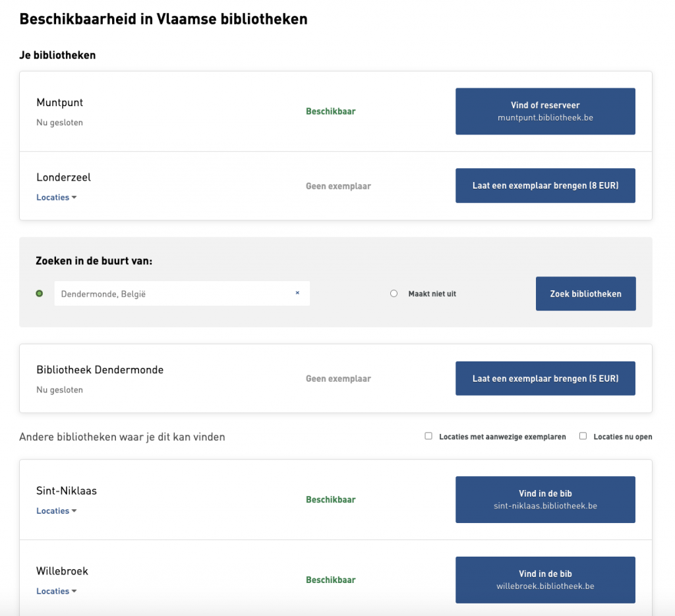Expand Locaties under Sint-Niklaas

pyautogui.click(x=57, y=510)
